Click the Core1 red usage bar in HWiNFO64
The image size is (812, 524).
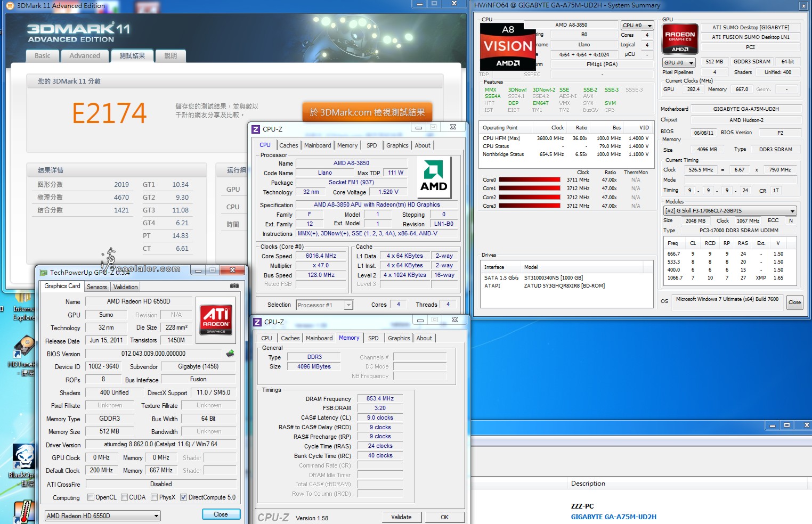click(x=529, y=189)
